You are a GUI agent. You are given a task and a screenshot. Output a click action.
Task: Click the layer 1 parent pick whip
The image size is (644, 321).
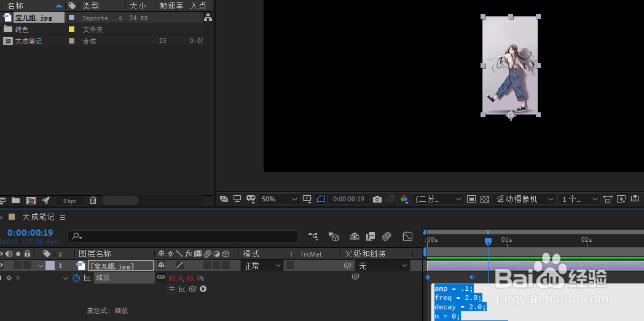[x=347, y=266]
